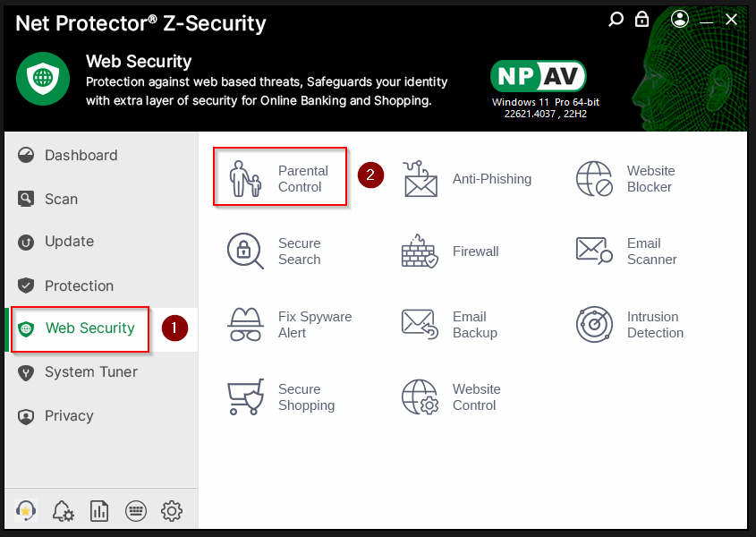Click the support headset icon

coord(26,511)
